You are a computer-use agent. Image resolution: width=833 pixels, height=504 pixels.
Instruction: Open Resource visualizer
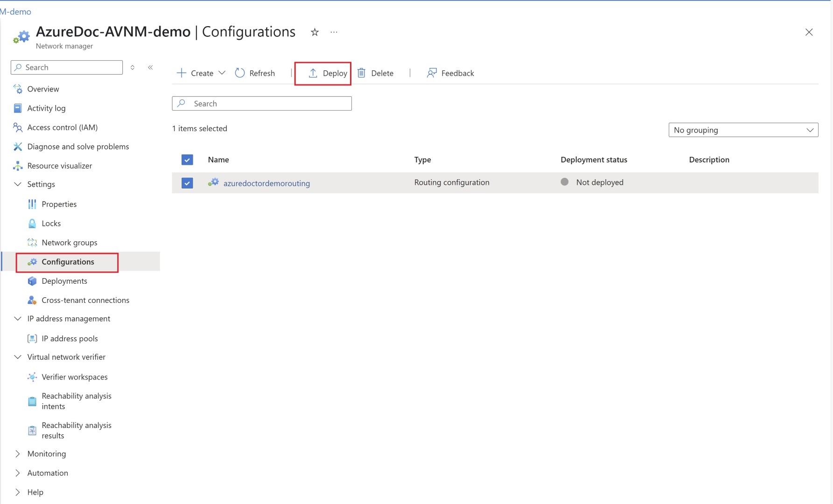(60, 166)
